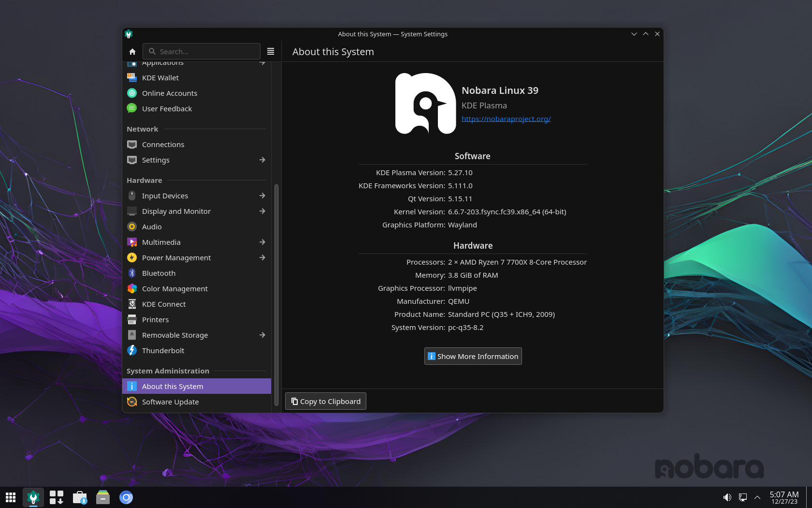Open the hamburger menu beside search
This screenshot has width=812, height=508.
coord(271,52)
